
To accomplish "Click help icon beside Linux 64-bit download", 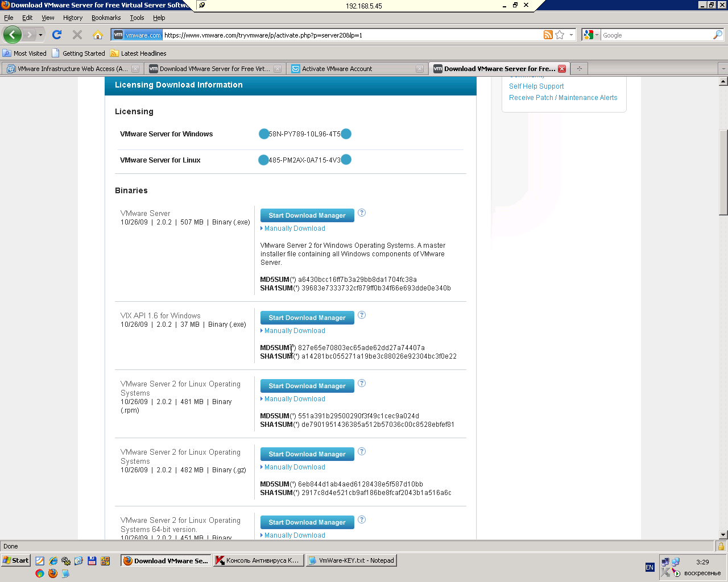I will [362, 519].
